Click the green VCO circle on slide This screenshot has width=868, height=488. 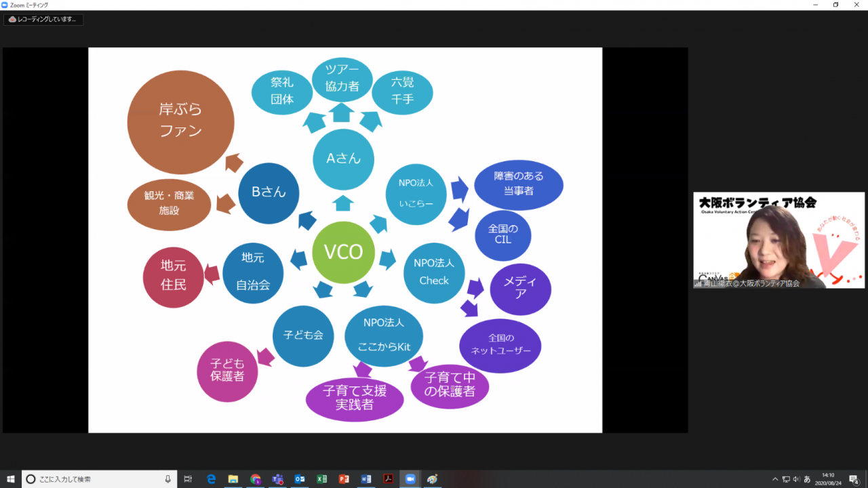tap(343, 252)
